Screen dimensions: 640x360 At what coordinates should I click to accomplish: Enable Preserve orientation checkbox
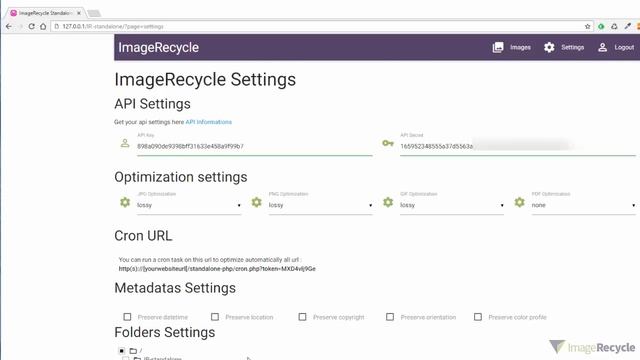click(390, 317)
